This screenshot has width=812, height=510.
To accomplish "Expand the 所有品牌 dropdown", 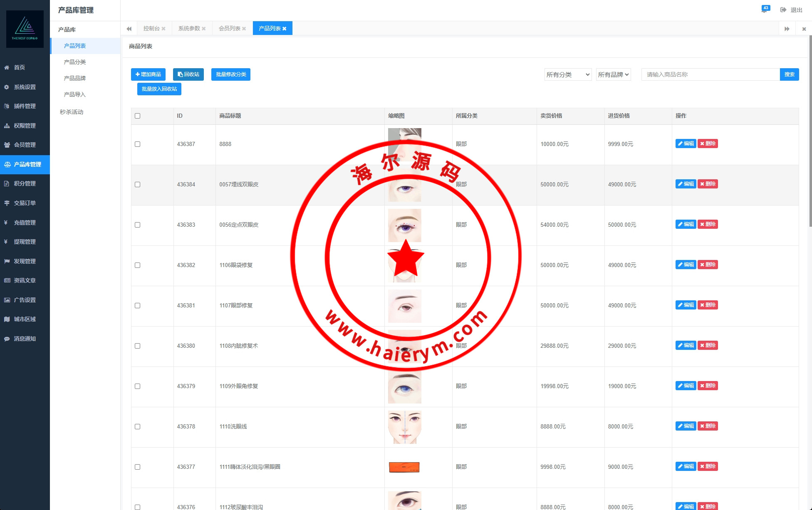I will (614, 74).
